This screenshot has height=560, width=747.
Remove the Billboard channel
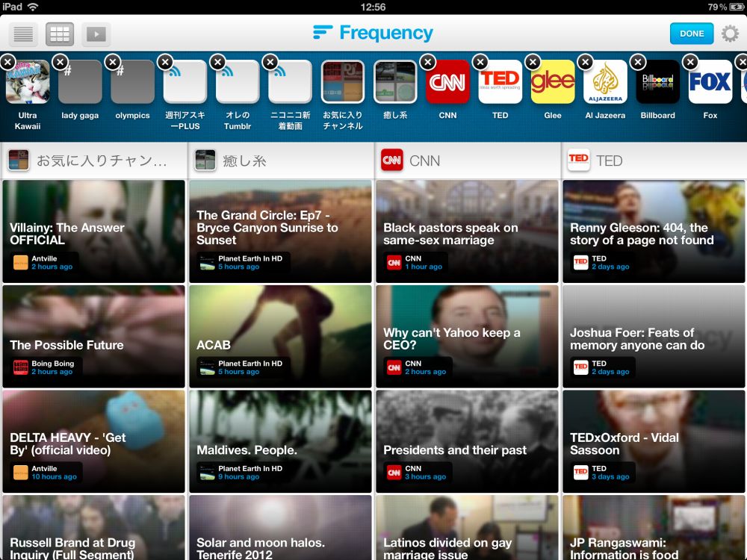(x=637, y=62)
